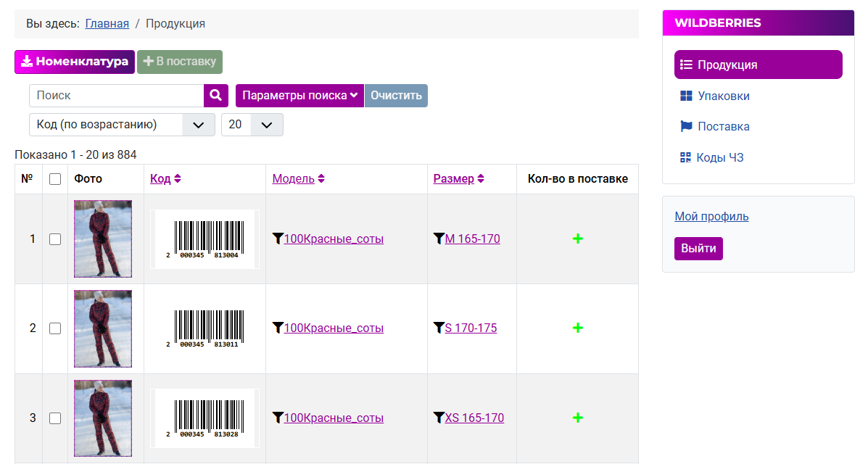Expand 'Параметры поиска' dropdown
The width and height of the screenshot is (868, 464).
click(x=299, y=96)
